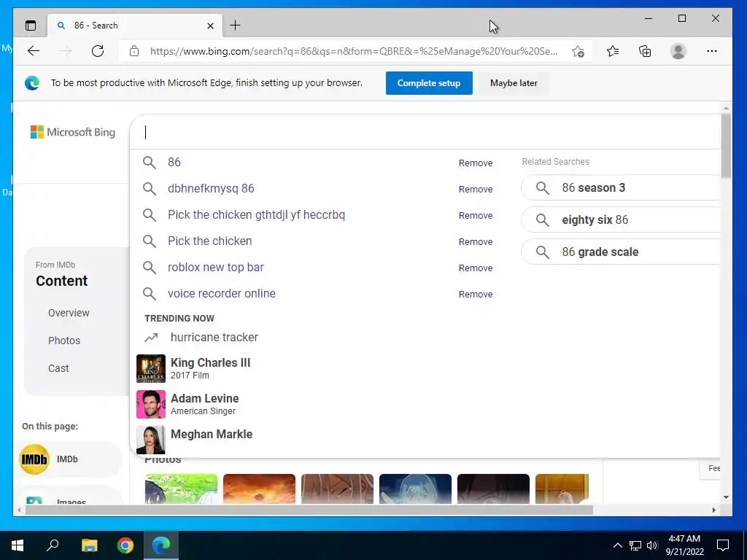Viewport: 747px width, 560px height.
Task: Remove '86' from search history
Action: tap(476, 163)
